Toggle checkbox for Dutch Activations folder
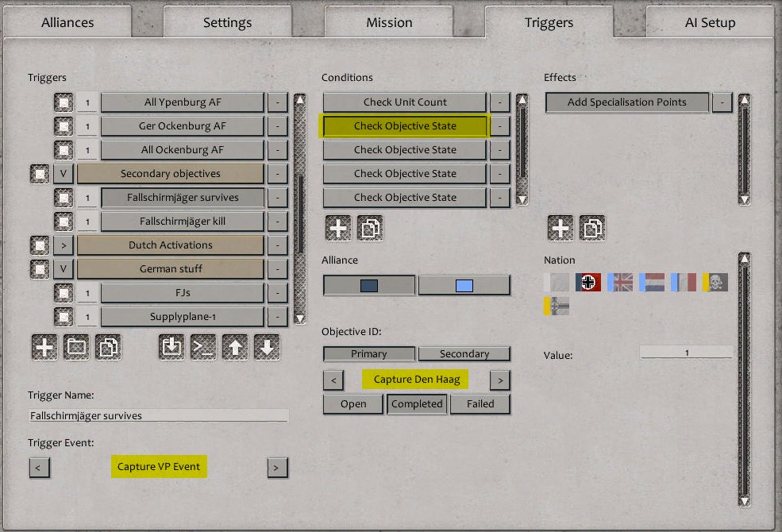The height and width of the screenshot is (532, 782). pos(40,245)
